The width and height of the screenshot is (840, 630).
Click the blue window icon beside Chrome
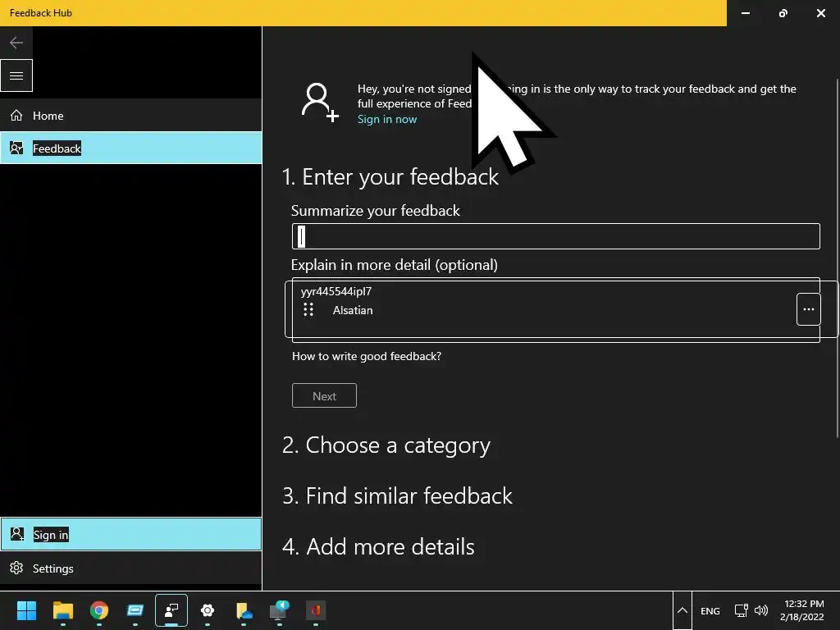tap(135, 610)
